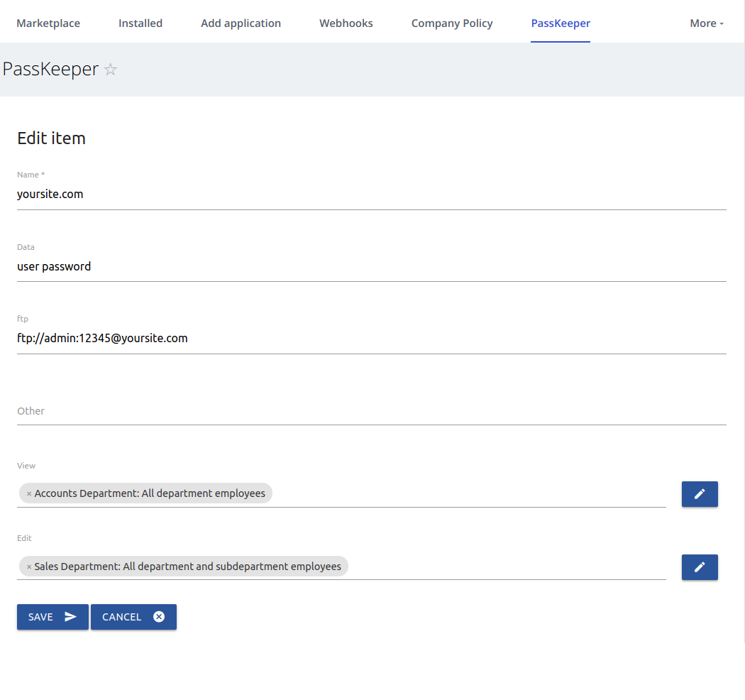Switch to the Installed tab

140,23
